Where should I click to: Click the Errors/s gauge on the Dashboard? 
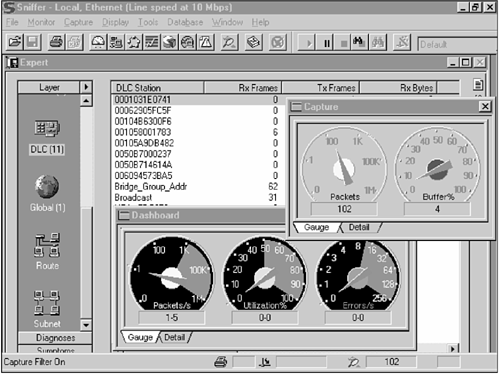point(358,275)
